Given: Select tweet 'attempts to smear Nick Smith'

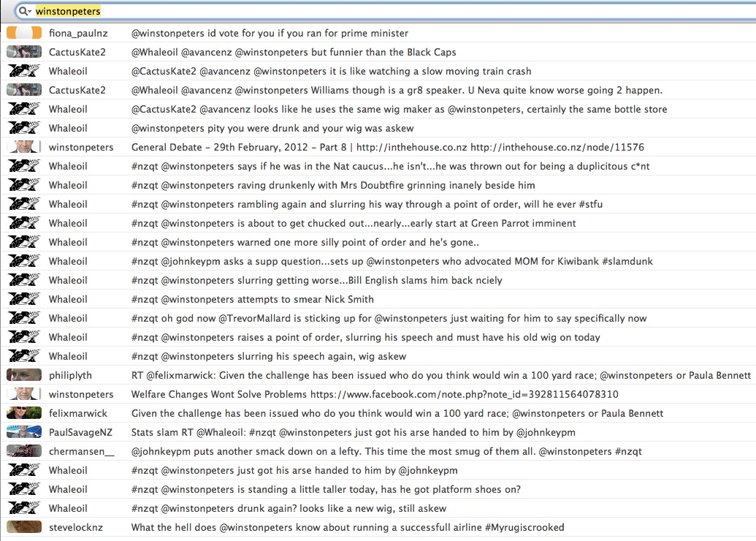Looking at the screenshot, I should (253, 299).
